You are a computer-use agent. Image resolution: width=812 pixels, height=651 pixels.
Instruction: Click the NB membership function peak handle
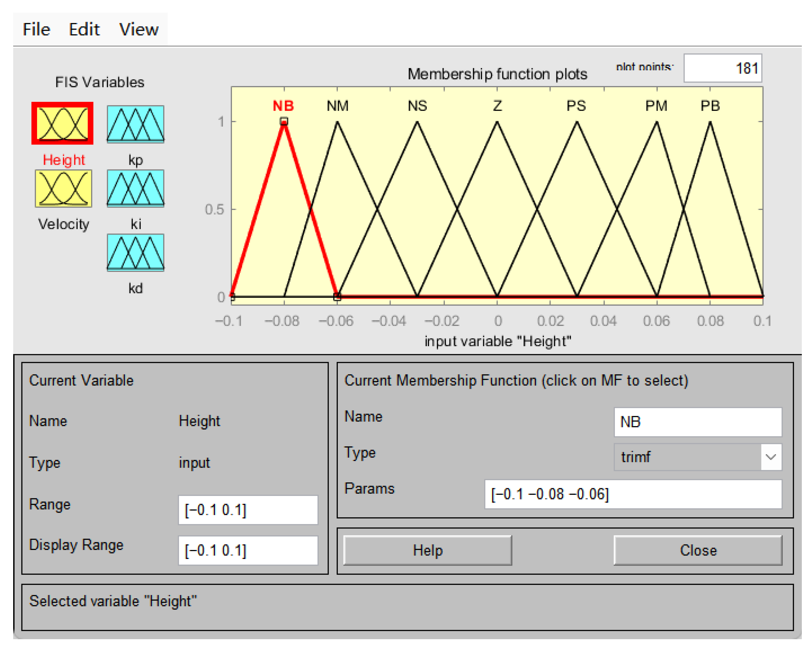(x=284, y=121)
